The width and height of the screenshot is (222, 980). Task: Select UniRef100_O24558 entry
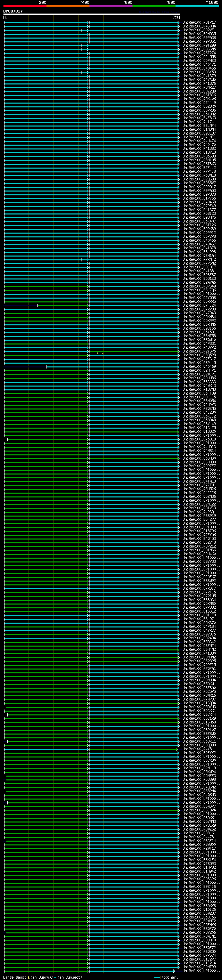[x=199, y=57]
